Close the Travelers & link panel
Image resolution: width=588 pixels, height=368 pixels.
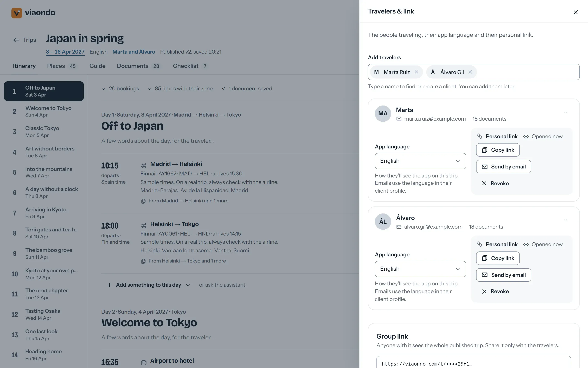pos(575,12)
